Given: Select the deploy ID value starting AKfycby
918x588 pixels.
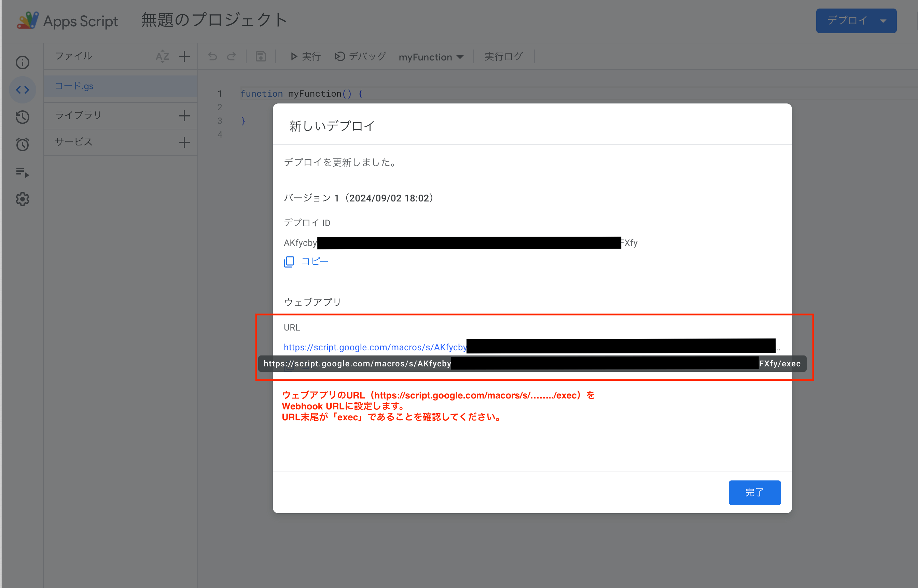Looking at the screenshot, I should 460,243.
